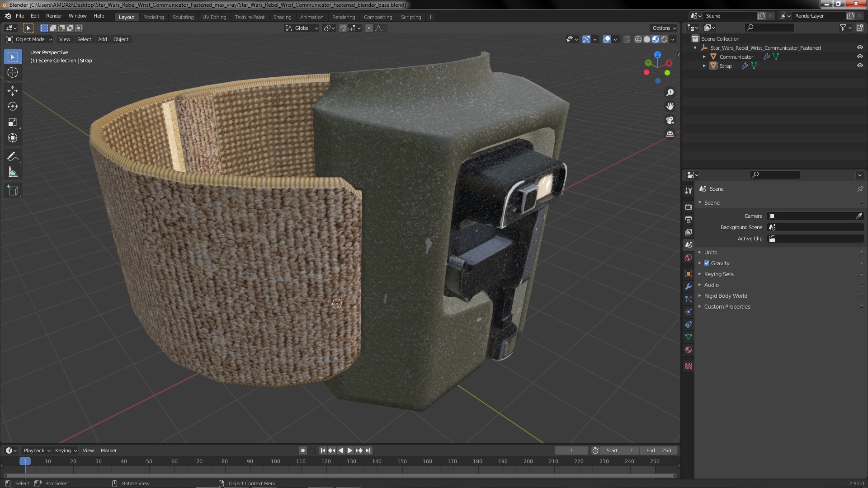Switch to the Scripting workspace tab
868x488 pixels.
click(410, 17)
